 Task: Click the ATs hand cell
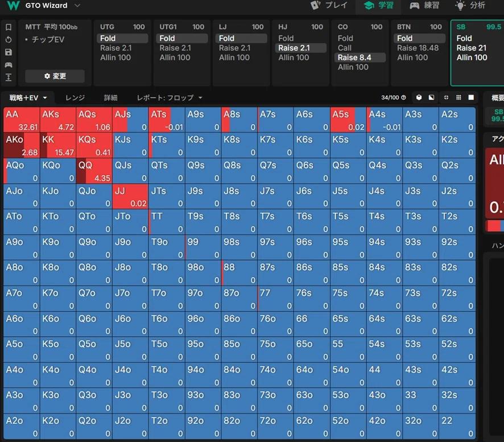[167, 120]
